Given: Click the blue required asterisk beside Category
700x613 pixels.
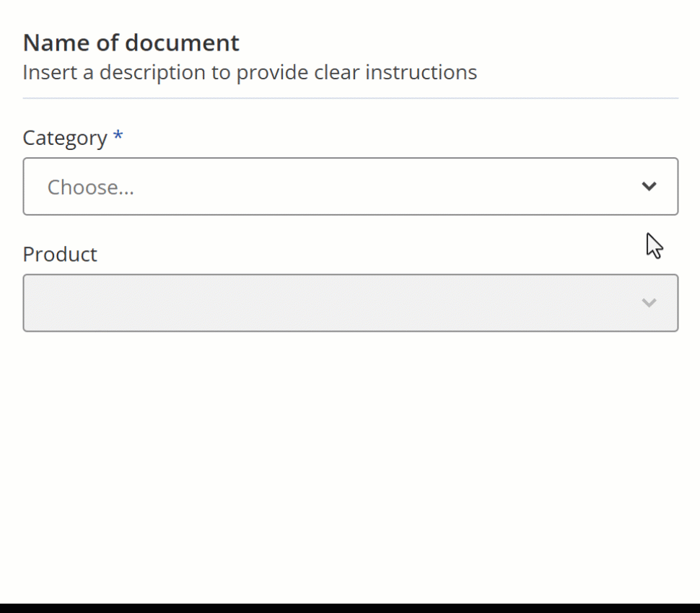Looking at the screenshot, I should click(x=118, y=135).
